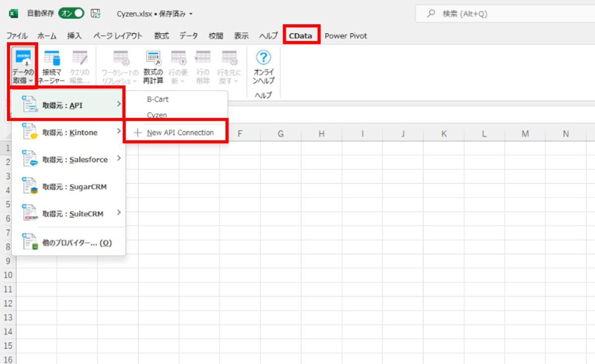The height and width of the screenshot is (364, 595).
Task: Expand the 取得元: SuiteCRM submenu arrow
Action: 119,213
